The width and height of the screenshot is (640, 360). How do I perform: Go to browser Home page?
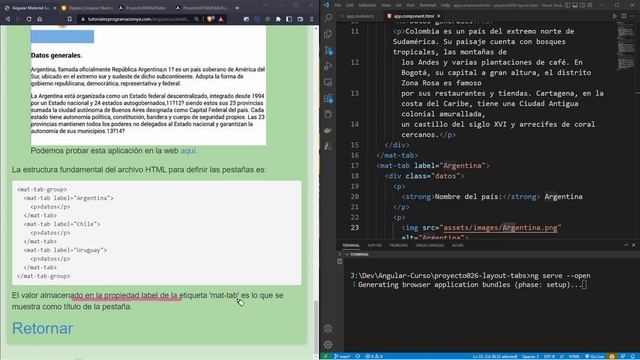[x=40, y=19]
